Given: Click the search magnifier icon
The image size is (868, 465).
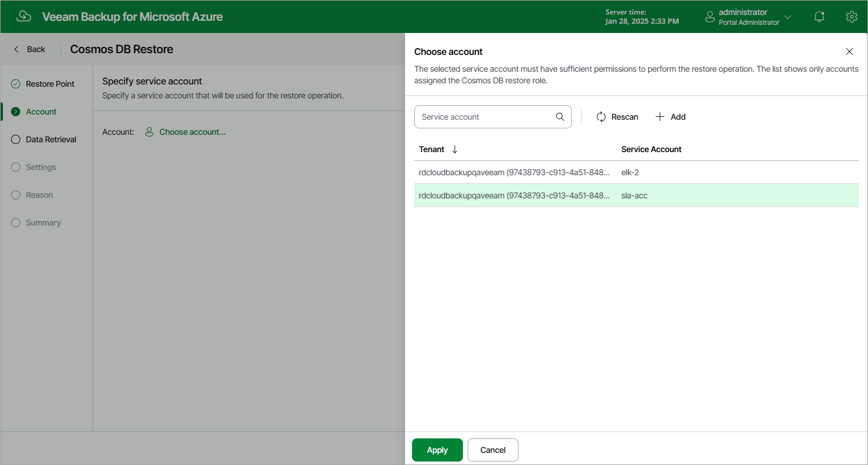Looking at the screenshot, I should click(x=560, y=117).
